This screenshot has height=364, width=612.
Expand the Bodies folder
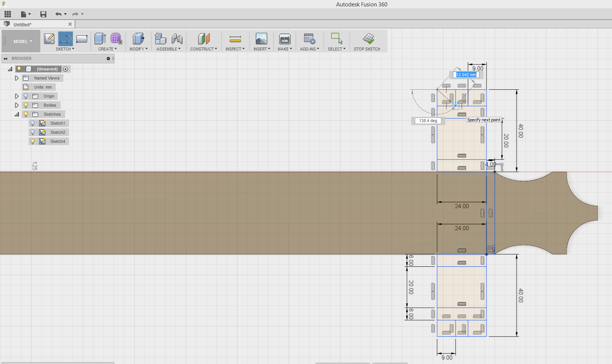(17, 105)
